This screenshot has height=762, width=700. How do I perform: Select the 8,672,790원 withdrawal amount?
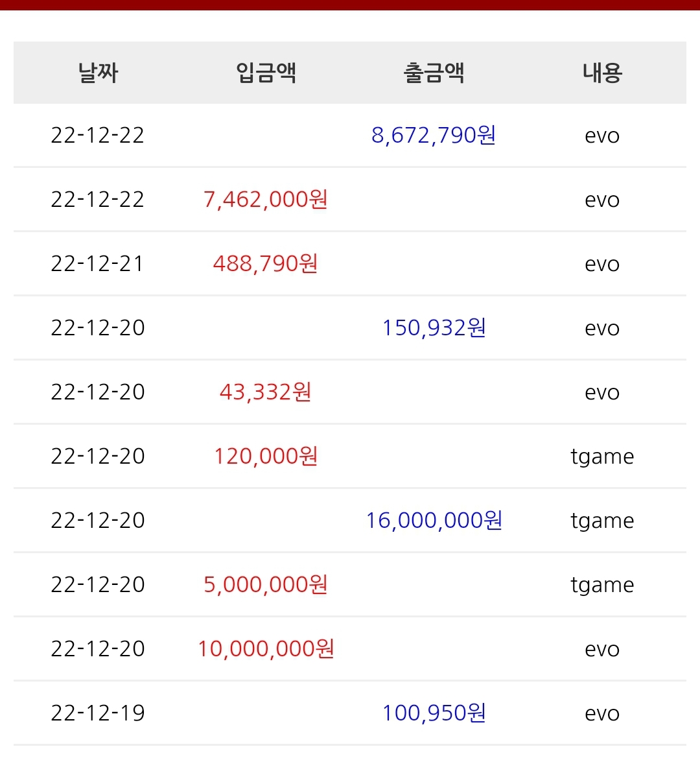point(434,135)
